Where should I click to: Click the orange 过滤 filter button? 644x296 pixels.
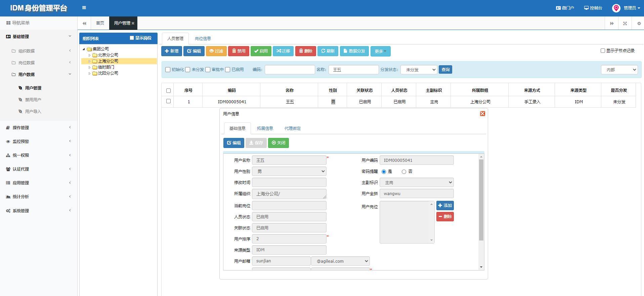click(216, 51)
